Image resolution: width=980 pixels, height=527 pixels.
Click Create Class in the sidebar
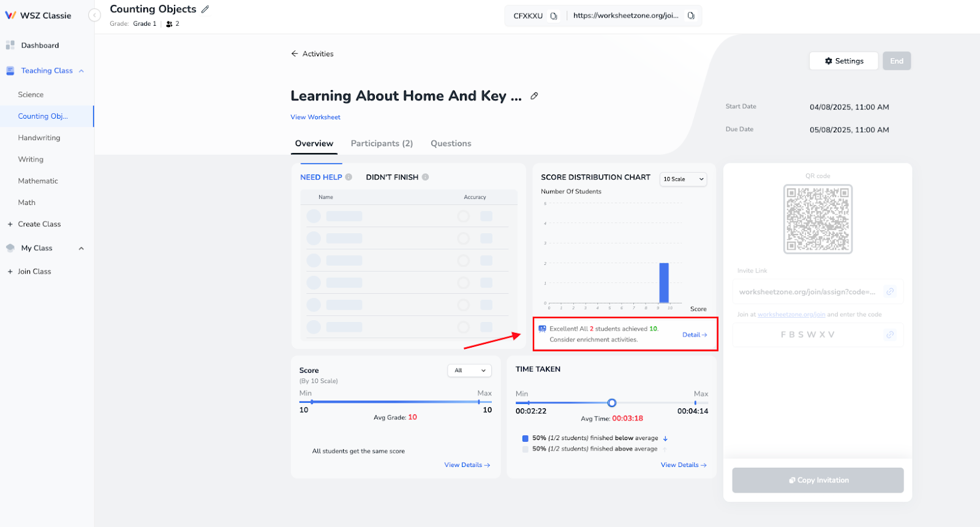tap(39, 224)
